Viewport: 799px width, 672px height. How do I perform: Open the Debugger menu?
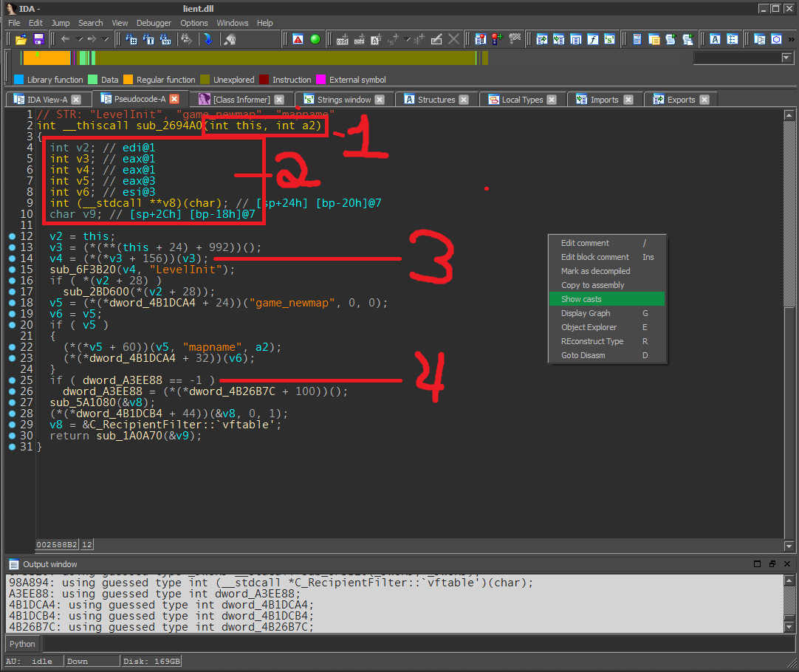tap(154, 23)
